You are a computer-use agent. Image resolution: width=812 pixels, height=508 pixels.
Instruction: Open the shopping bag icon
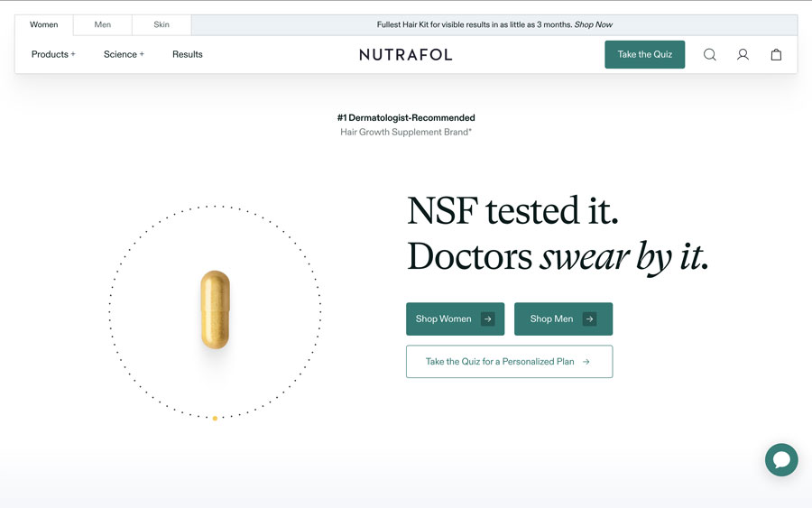[776, 54]
